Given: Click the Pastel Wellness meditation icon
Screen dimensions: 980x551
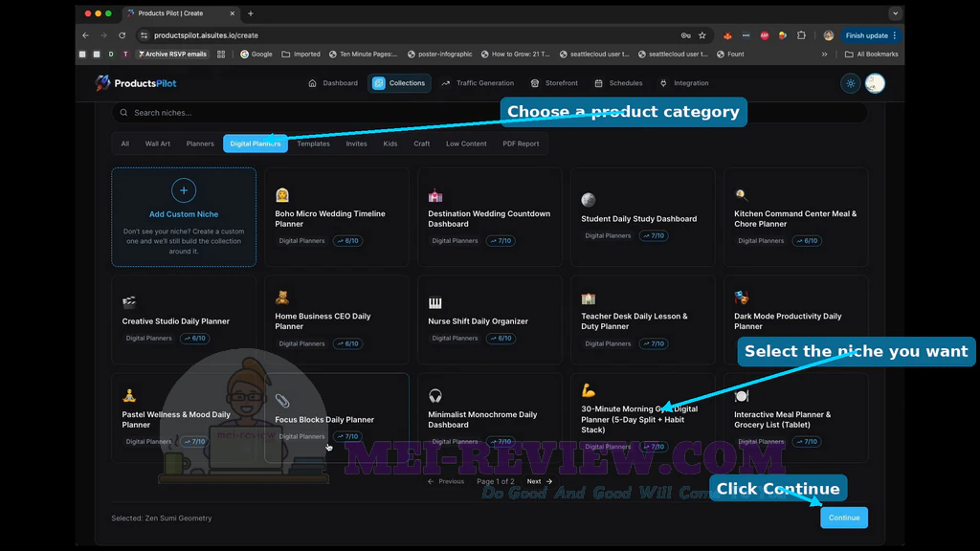Looking at the screenshot, I should click(x=129, y=395).
